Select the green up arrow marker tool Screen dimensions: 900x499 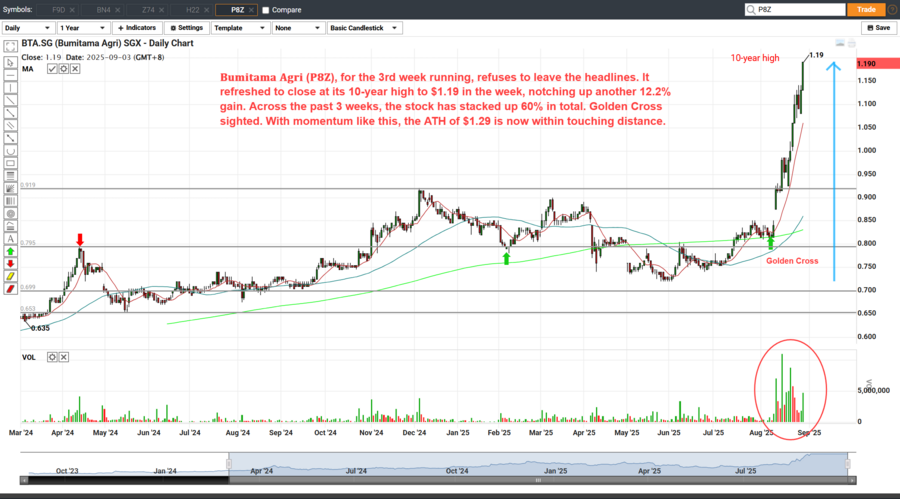(10, 252)
